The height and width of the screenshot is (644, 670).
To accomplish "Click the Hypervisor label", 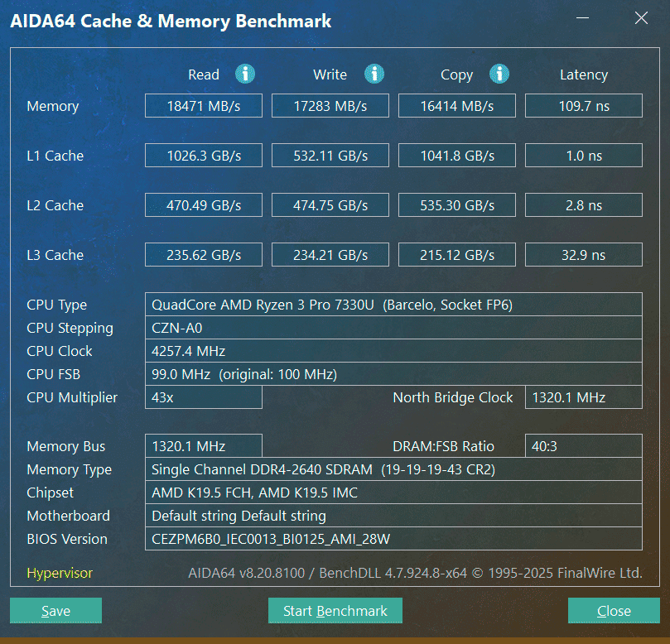I will tap(60, 573).
